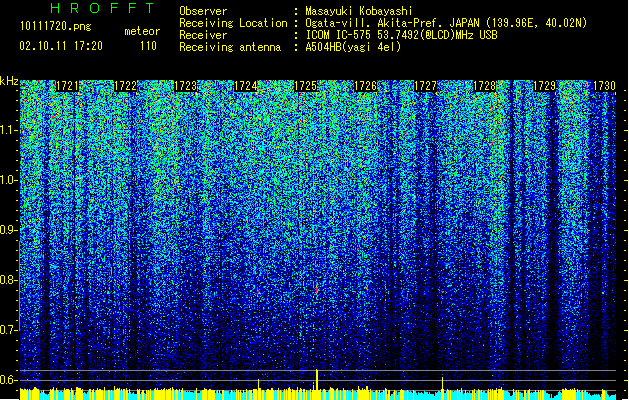
Task: Click the 1.1 frequency axis label
Action: (x=8, y=130)
